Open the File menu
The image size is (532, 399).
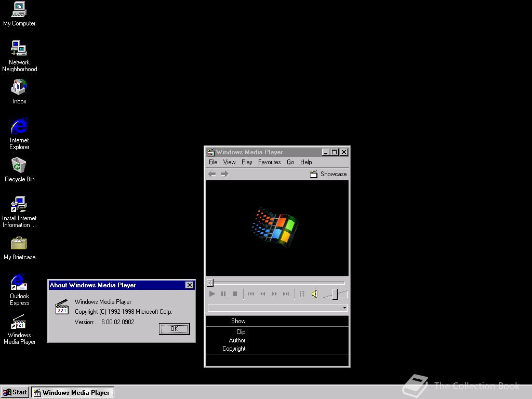[x=213, y=162]
